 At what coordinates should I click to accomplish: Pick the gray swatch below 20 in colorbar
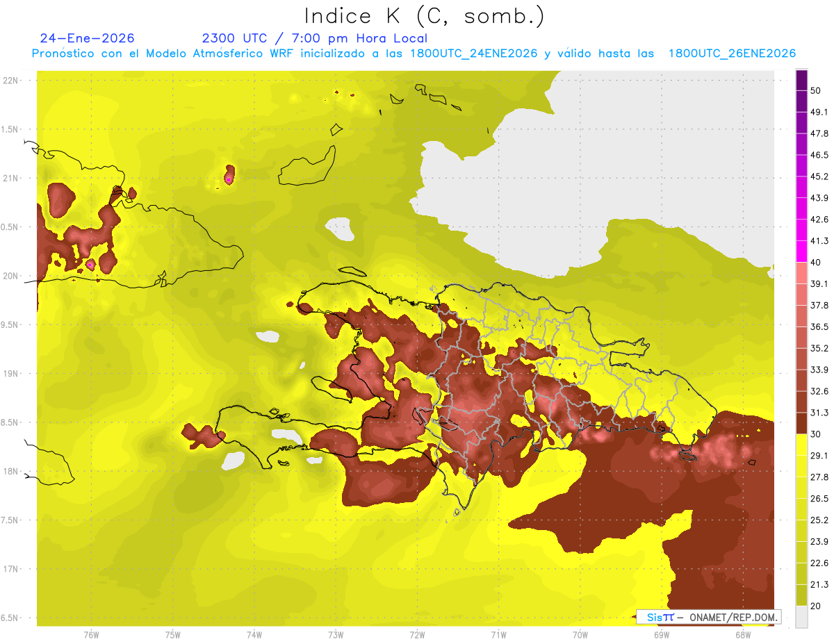point(801,617)
